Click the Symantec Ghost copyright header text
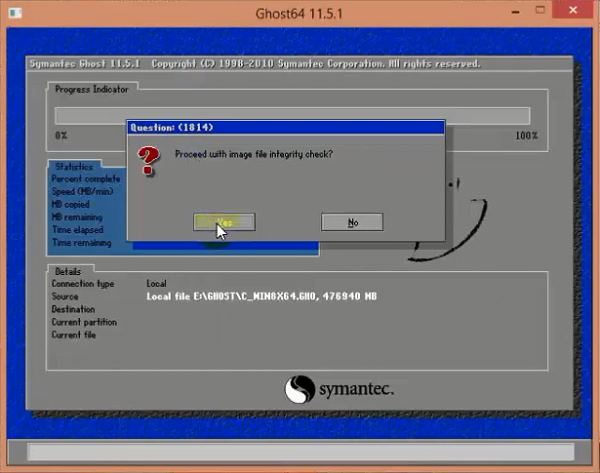The height and width of the screenshot is (473, 600). pyautogui.click(x=253, y=64)
